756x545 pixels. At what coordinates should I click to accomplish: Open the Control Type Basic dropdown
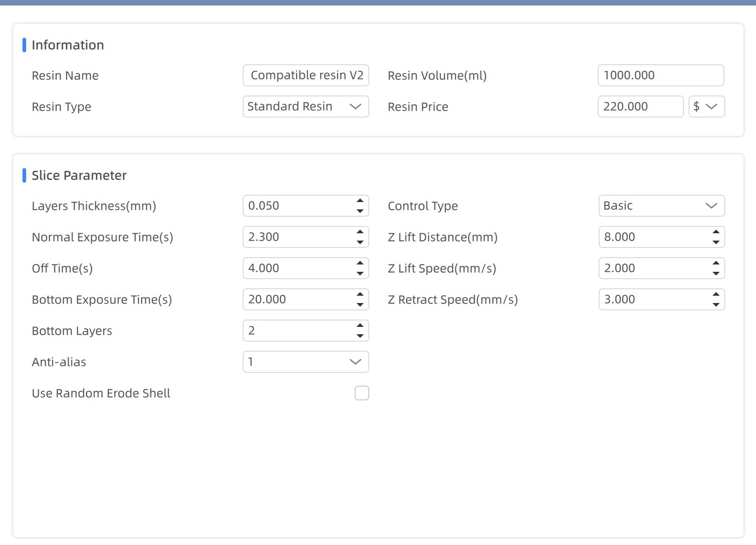tap(661, 206)
